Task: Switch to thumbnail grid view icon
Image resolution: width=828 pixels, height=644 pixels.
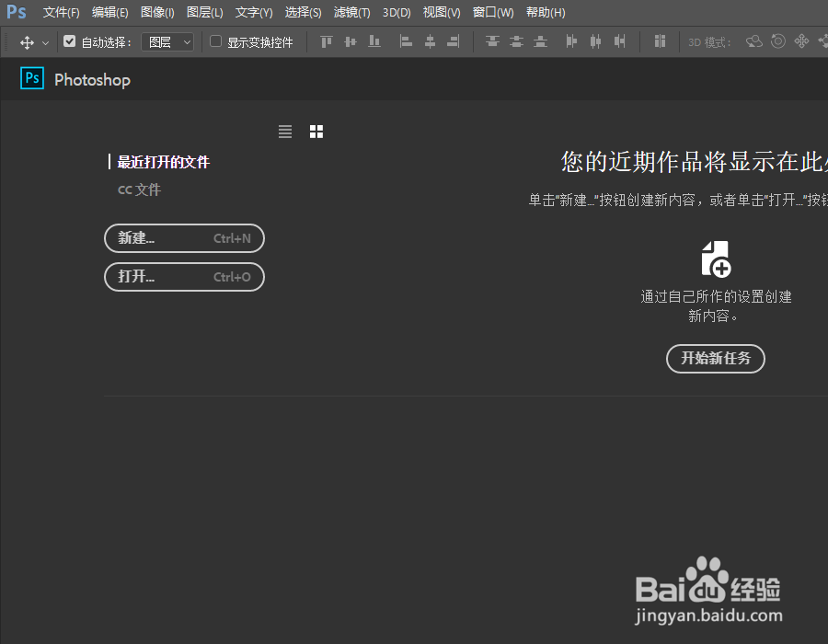Action: coord(316,132)
